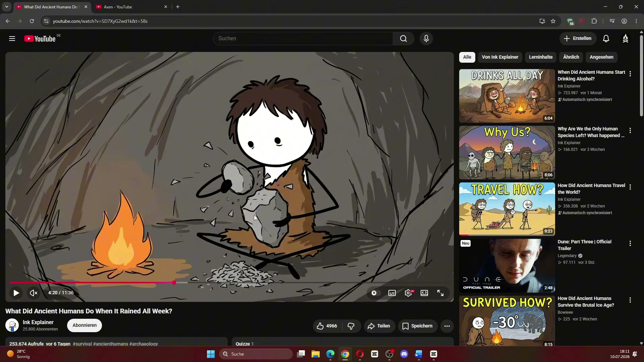
Task: Open the Ink Explainer channel name link
Action: coord(38,322)
